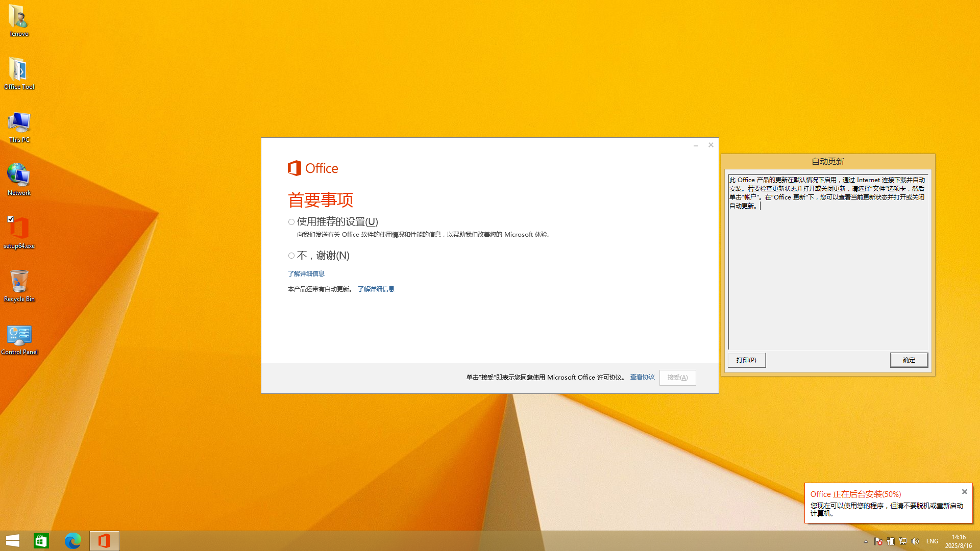980x551 pixels.
Task: Select the 使用推荐的设置 radio option
Action: point(291,222)
